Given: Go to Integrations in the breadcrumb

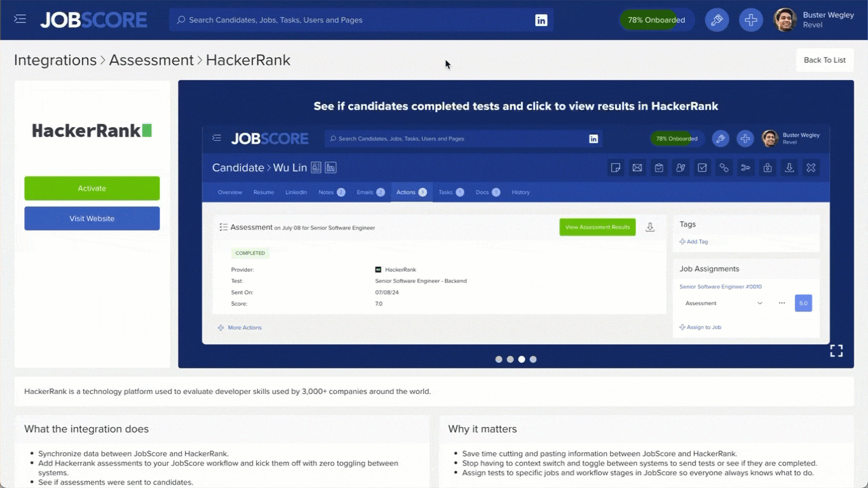Looking at the screenshot, I should coord(55,60).
